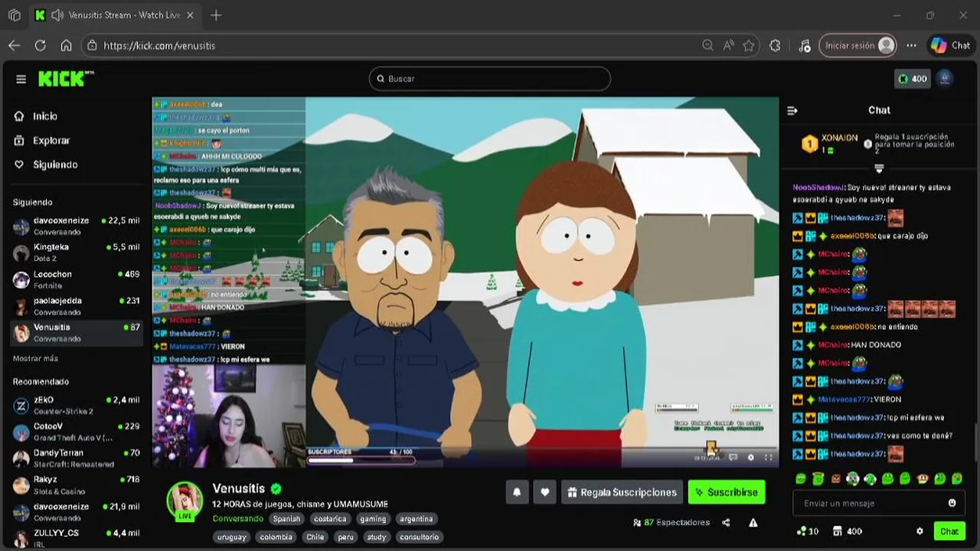Select the argentina tag
The height and width of the screenshot is (551, 980).
(416, 519)
